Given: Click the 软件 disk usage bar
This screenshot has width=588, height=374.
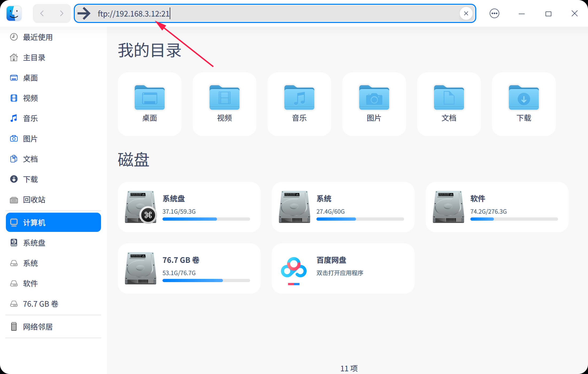Looking at the screenshot, I should click(x=514, y=219).
